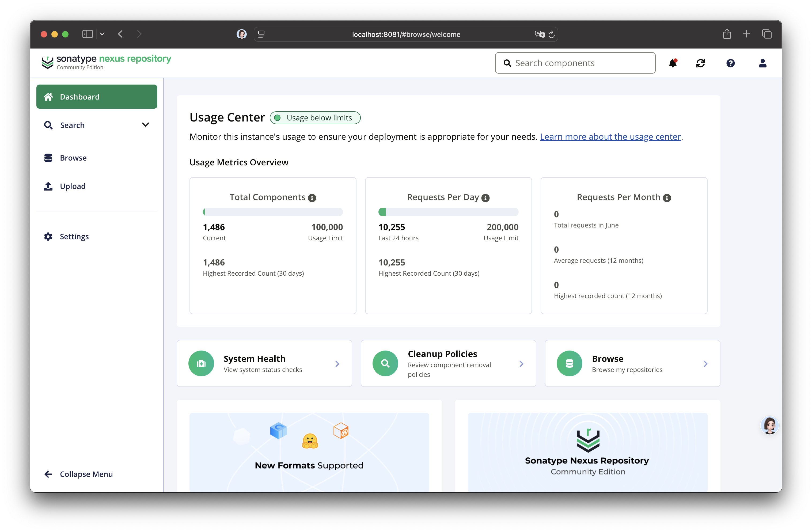Image resolution: width=812 pixels, height=532 pixels.
Task: Focus the Search components input field
Action: click(x=575, y=63)
